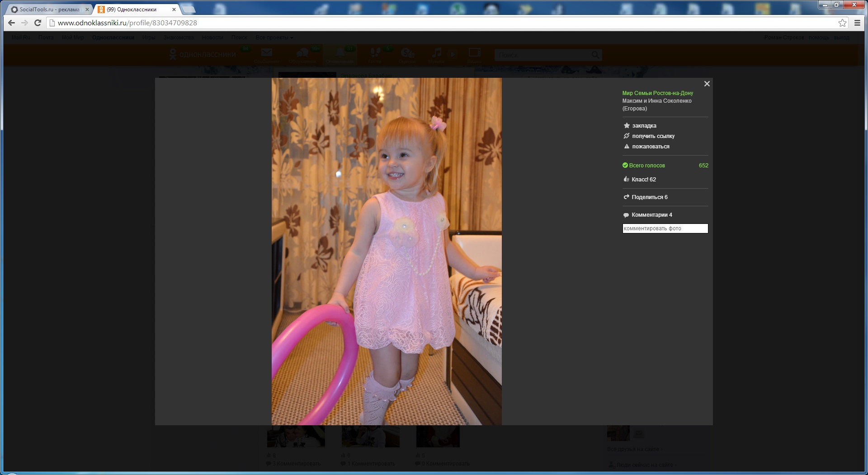Focus the комментировать фото input field
Viewport: 868px width, 475px height.
[665, 228]
